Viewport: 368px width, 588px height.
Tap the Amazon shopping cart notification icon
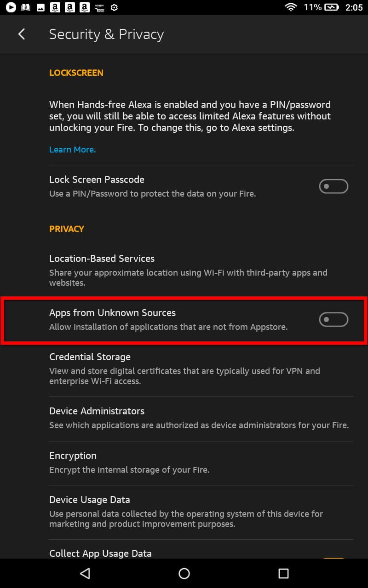99,7
